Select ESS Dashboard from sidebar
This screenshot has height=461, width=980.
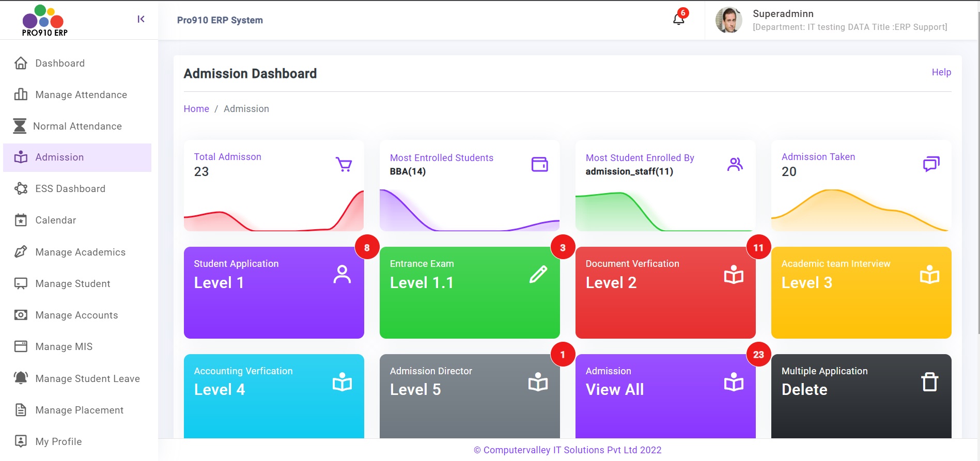coord(70,188)
